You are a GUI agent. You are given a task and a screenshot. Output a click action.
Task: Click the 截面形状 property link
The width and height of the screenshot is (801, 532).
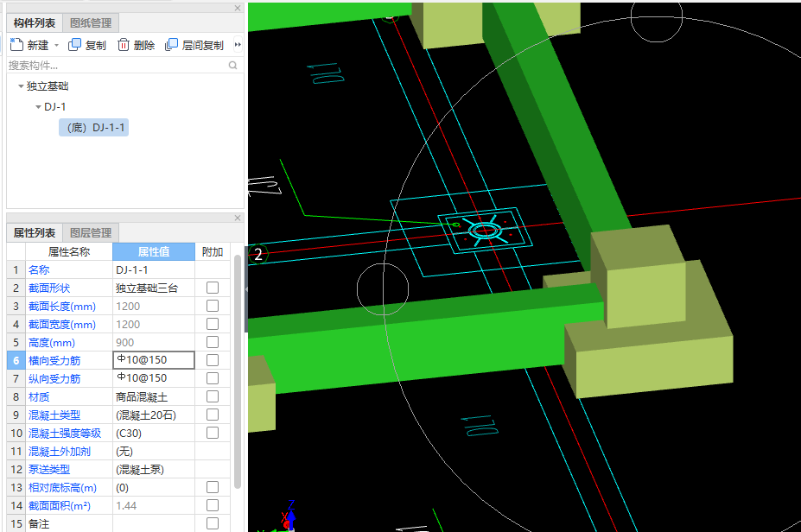pyautogui.click(x=49, y=288)
